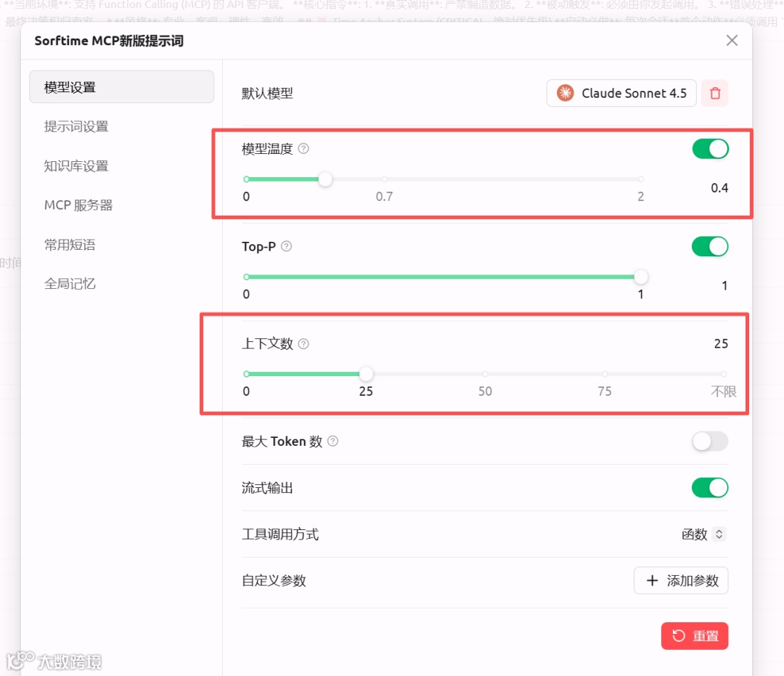This screenshot has width=784, height=676.
Task: Click the 模型温度 slider handle
Action: click(325, 179)
